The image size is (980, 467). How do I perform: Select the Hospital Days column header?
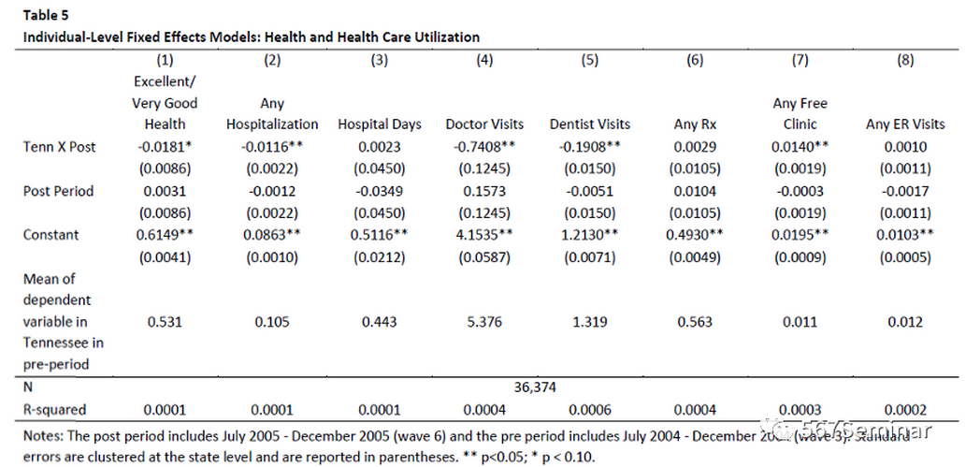(x=379, y=124)
